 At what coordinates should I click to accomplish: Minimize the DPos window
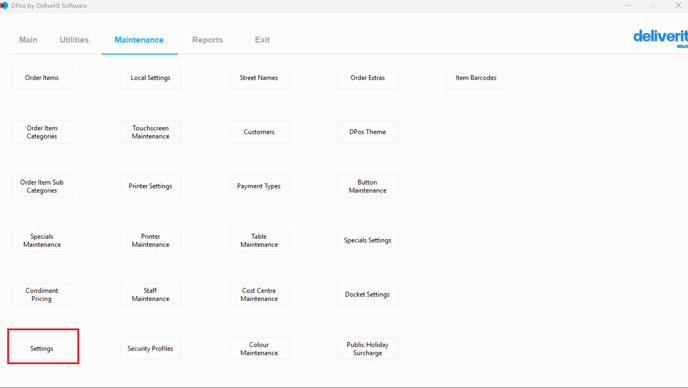point(628,5)
